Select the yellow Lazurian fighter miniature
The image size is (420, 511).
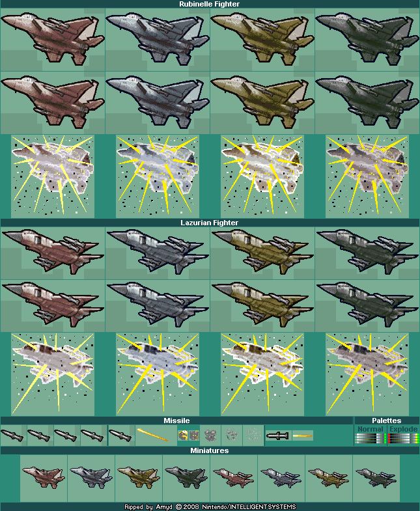329,478
